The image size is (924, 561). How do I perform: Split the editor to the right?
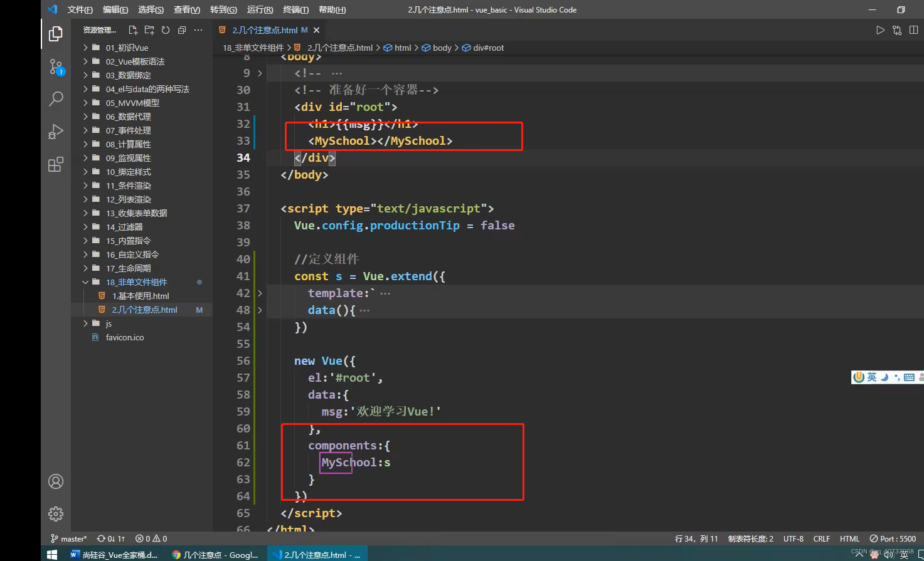tap(913, 30)
